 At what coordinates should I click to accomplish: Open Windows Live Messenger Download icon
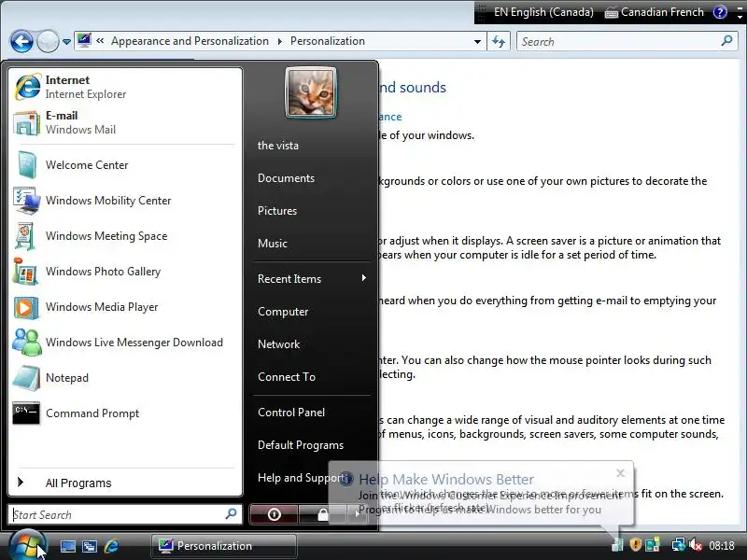(x=26, y=343)
